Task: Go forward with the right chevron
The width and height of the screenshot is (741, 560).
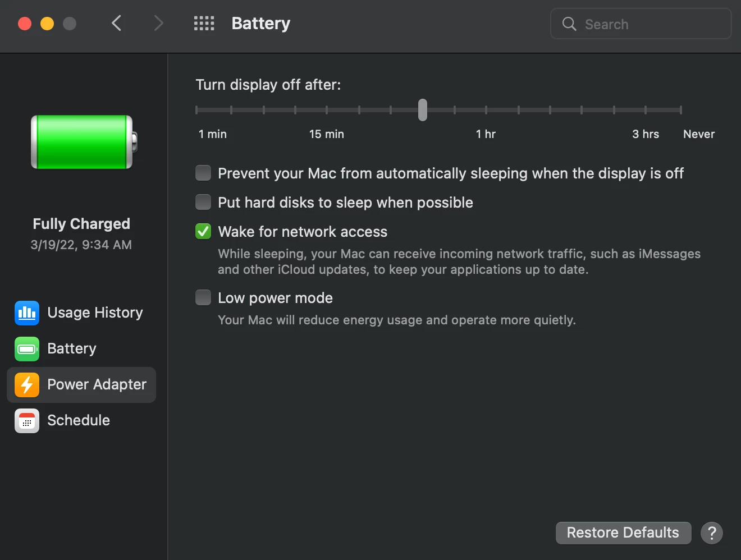Action: (x=158, y=24)
